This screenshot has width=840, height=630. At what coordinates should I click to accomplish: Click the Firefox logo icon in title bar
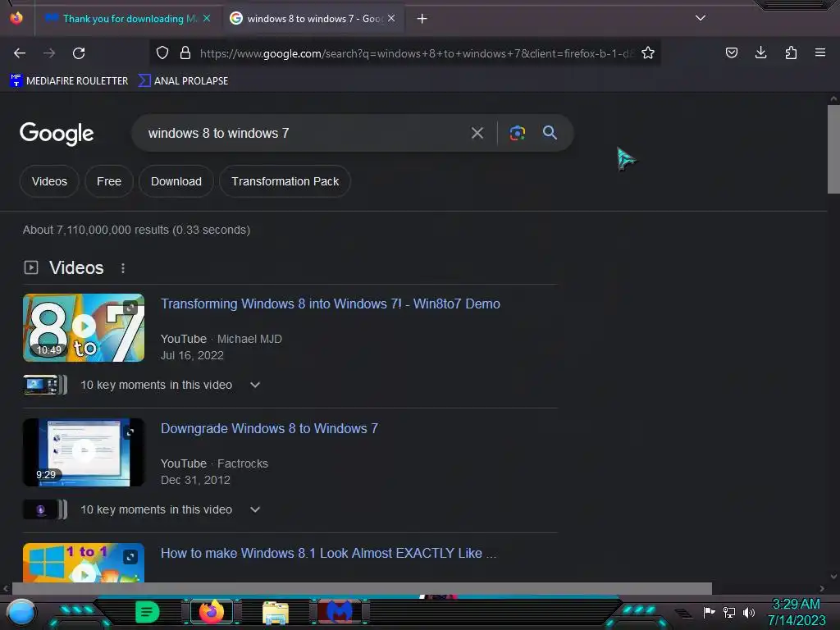coord(16,18)
